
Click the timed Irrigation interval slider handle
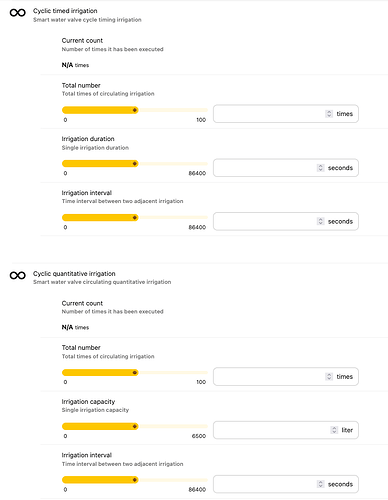135,218
